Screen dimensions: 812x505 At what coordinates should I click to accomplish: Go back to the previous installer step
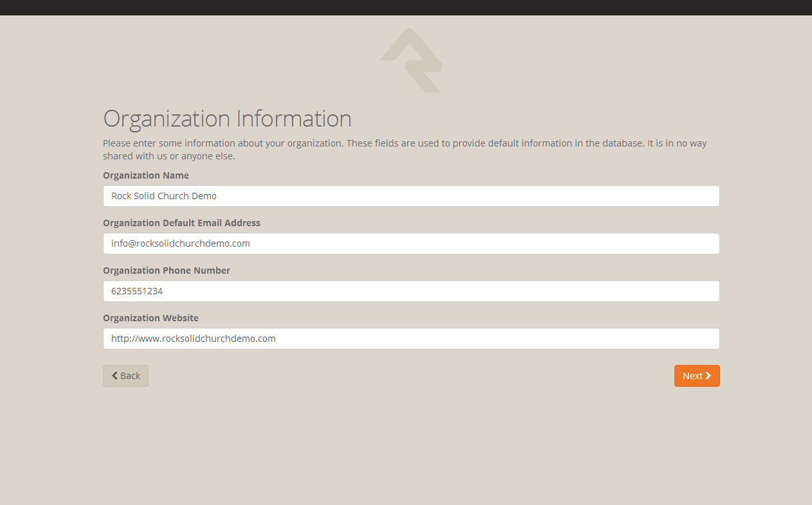coord(125,376)
